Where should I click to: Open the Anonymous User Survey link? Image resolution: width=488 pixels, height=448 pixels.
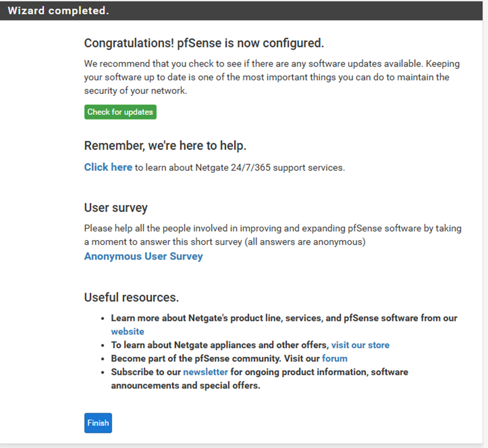(x=144, y=257)
